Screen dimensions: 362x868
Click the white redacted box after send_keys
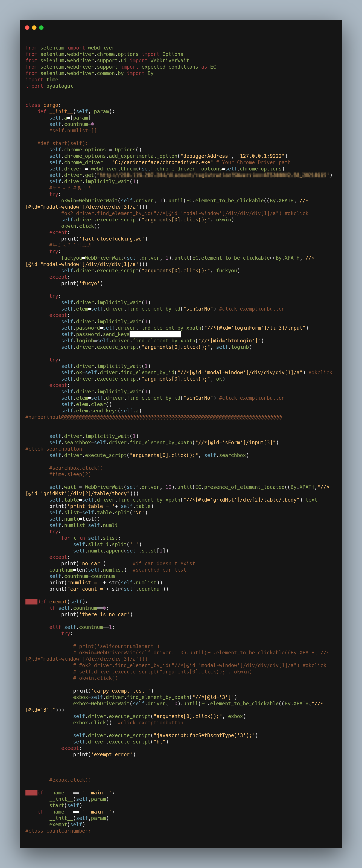[155, 334]
